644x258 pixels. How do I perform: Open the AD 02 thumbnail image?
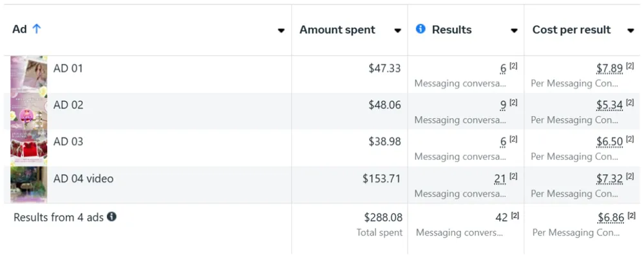pos(29,111)
